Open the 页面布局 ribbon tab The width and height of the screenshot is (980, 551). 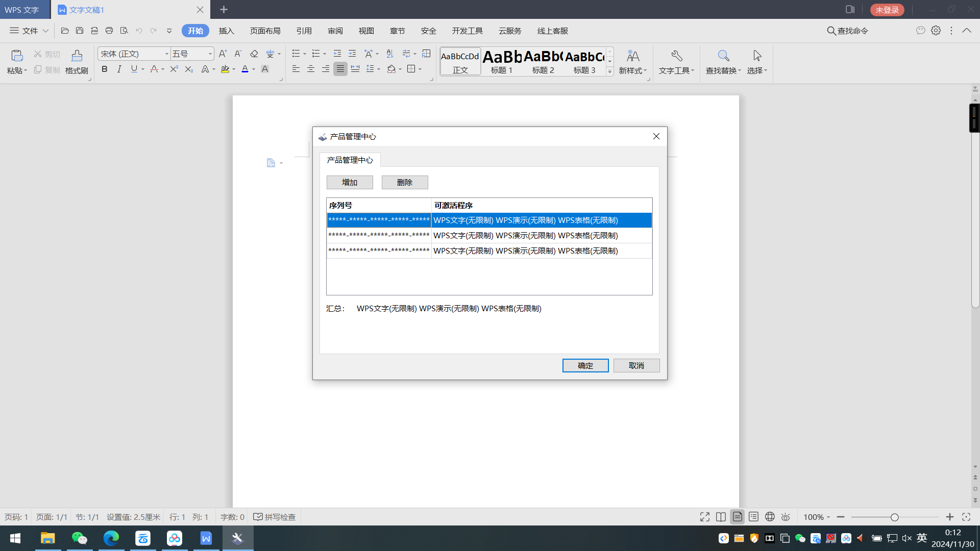point(265,31)
